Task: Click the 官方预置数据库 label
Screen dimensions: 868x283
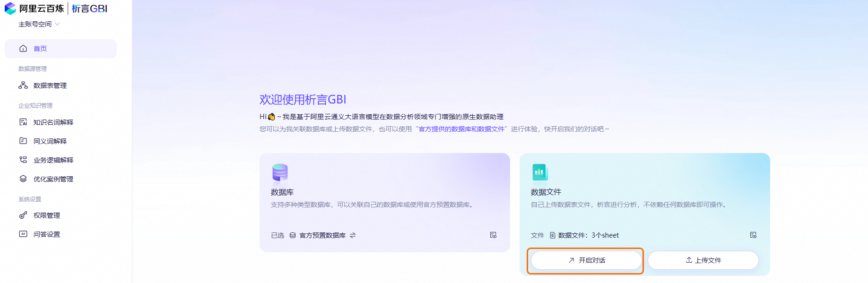Action: tap(322, 235)
